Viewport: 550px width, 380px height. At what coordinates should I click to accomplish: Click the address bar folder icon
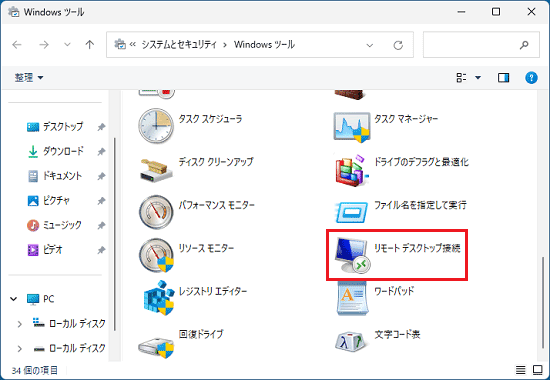pyautogui.click(x=120, y=45)
